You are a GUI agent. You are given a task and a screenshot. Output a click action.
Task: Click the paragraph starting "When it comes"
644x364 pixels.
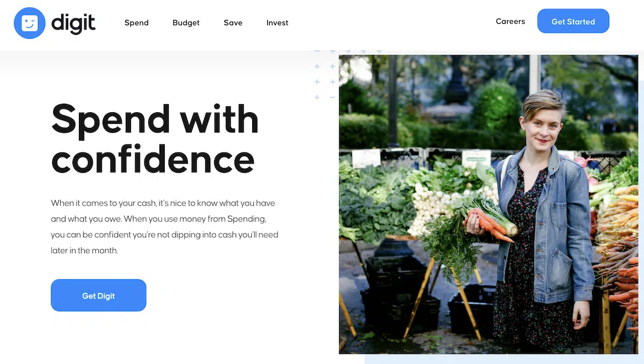(165, 227)
